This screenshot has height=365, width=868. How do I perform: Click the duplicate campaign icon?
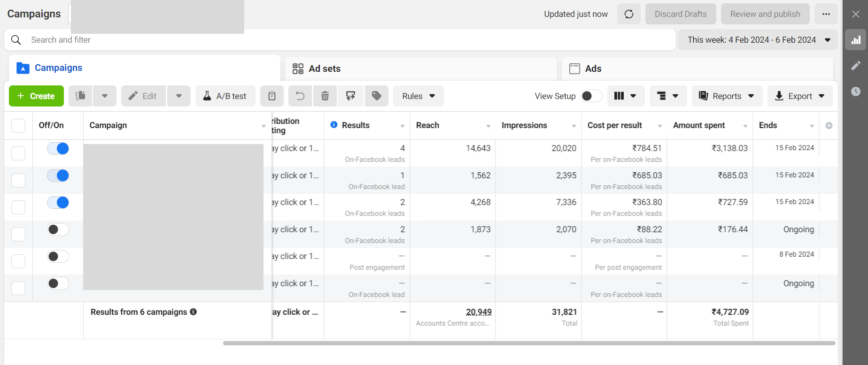(x=81, y=96)
